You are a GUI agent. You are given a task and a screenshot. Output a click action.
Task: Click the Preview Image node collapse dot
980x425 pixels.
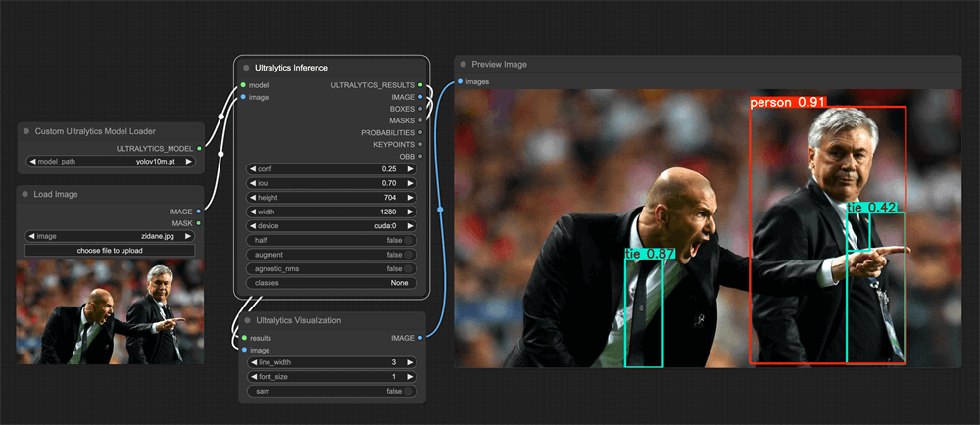(464, 65)
